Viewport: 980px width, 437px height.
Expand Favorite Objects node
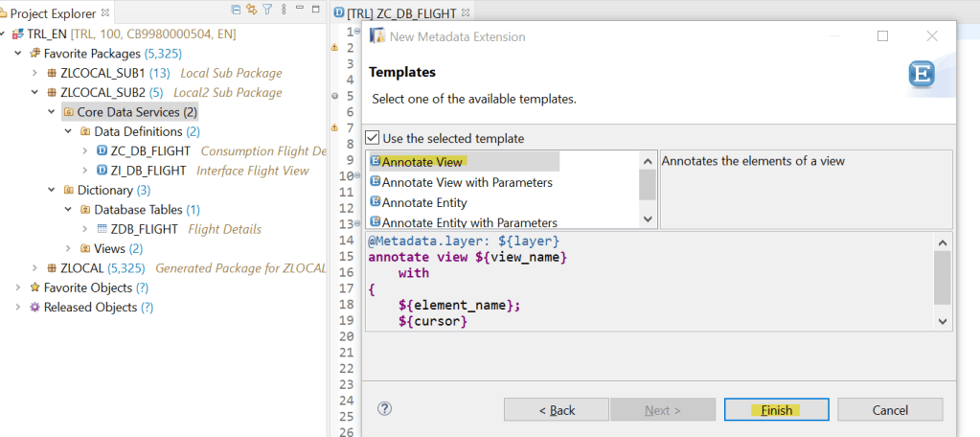(19, 287)
